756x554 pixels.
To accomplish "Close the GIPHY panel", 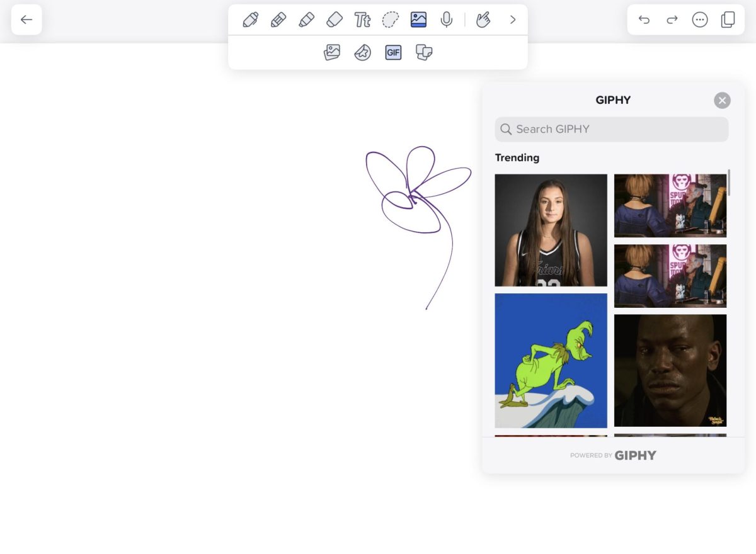I will tap(723, 100).
